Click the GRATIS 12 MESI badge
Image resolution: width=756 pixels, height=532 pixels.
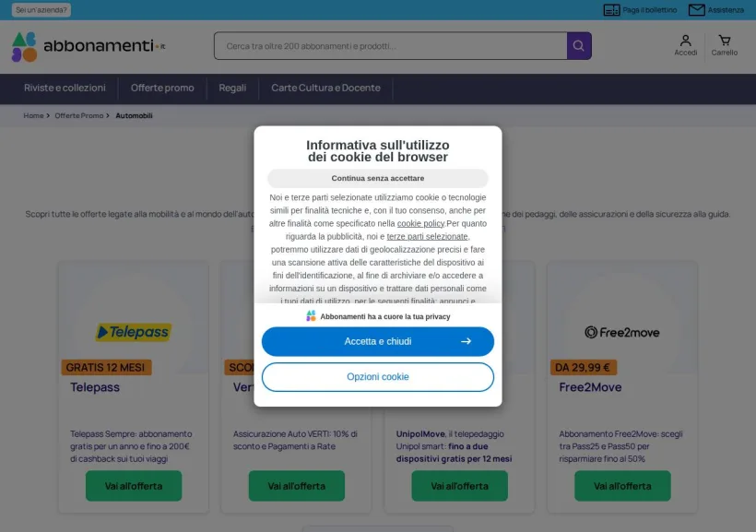click(x=106, y=368)
